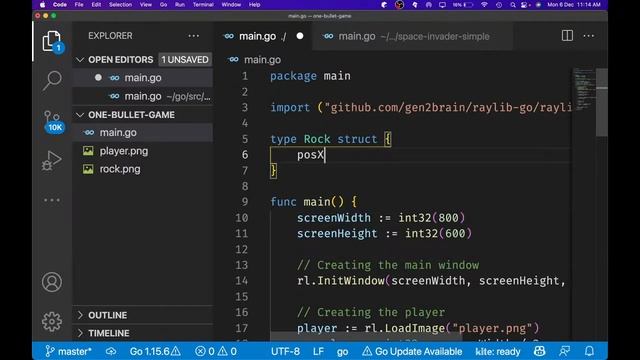Click the cloud sync icon in status bar
The image size is (640, 360).
(111, 351)
